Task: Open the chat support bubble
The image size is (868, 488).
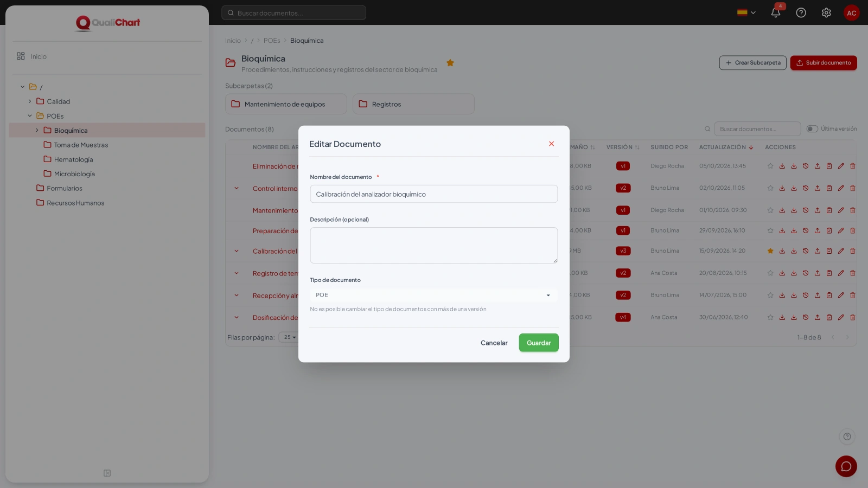Action: click(846, 466)
